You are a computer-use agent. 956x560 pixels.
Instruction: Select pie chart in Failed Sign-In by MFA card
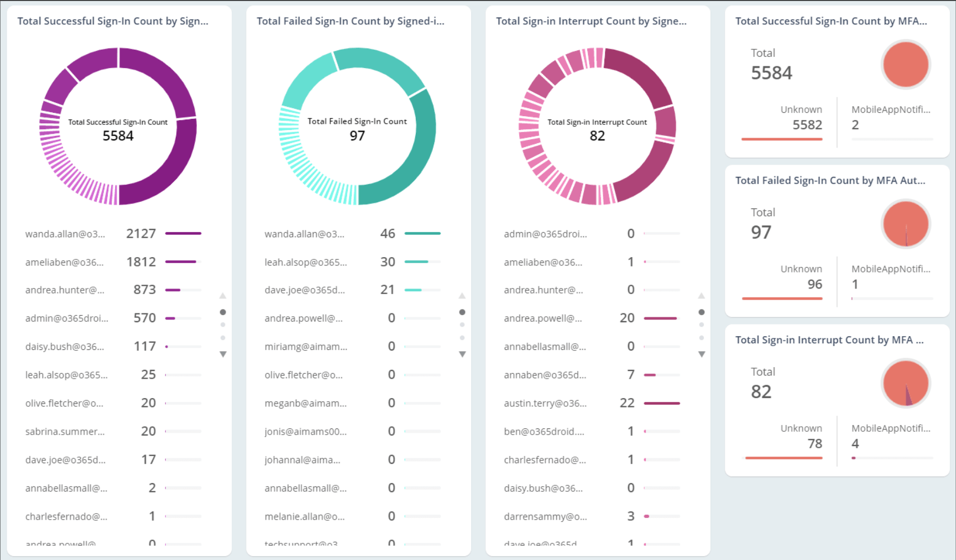(905, 224)
